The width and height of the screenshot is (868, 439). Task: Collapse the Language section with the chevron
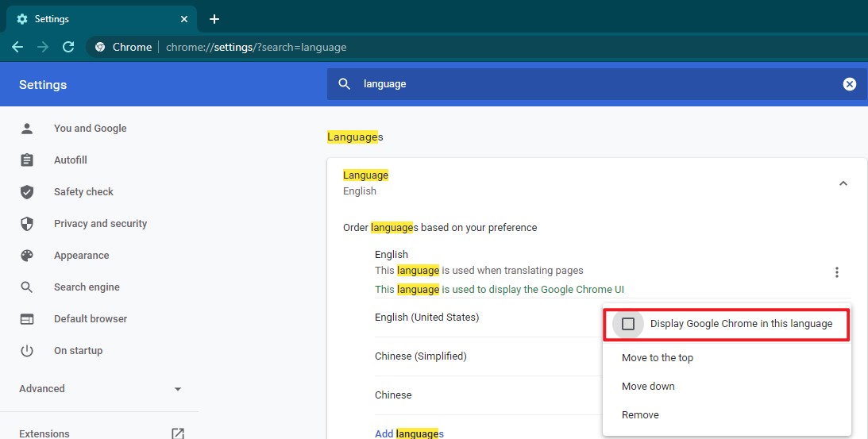pos(843,183)
